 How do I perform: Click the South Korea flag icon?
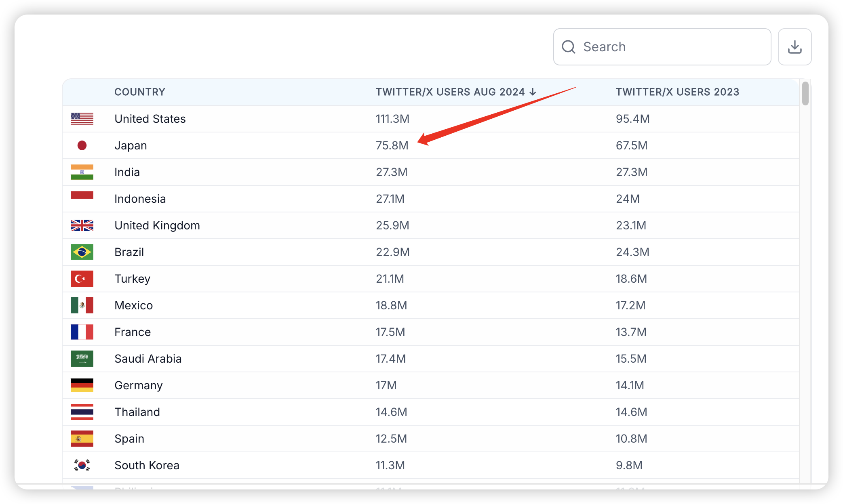(x=82, y=465)
